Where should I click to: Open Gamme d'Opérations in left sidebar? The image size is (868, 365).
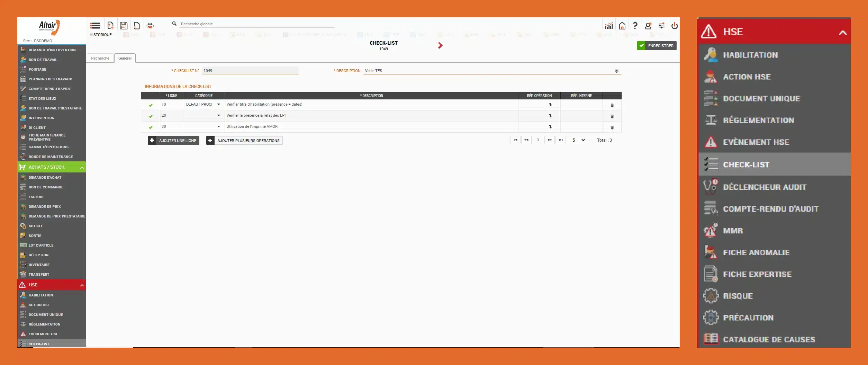pyautogui.click(x=52, y=147)
